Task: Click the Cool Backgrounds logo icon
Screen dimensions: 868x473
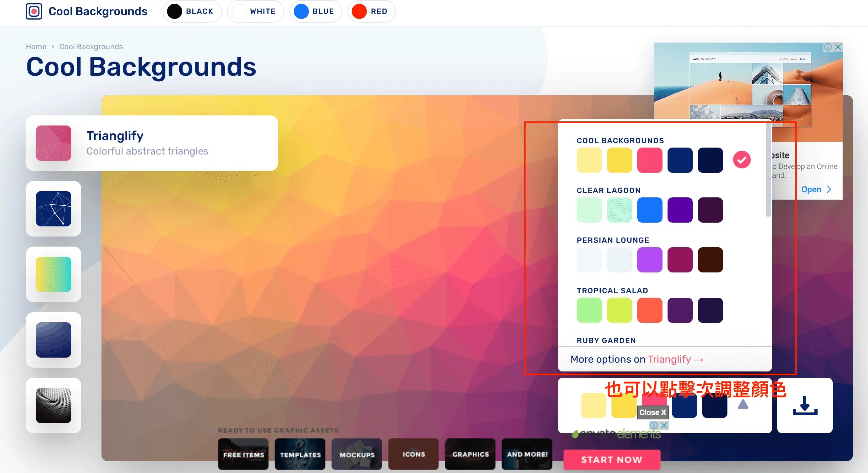Action: (x=34, y=11)
